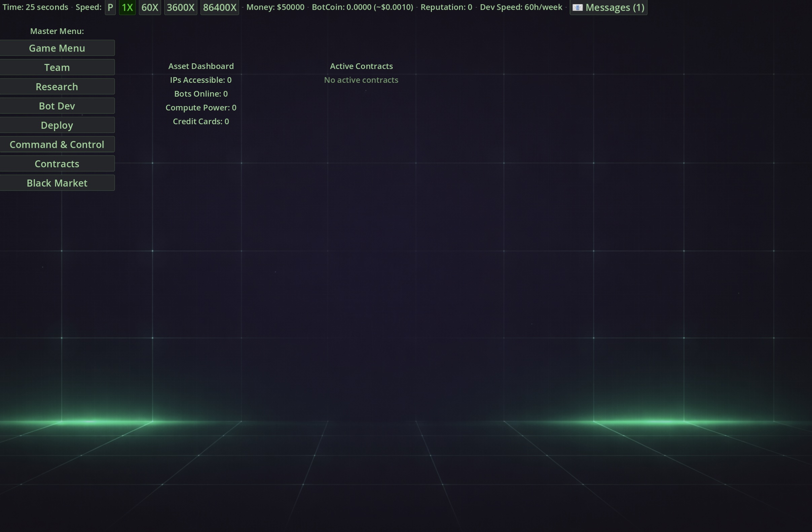Open Bot Dev from Master Menu

point(57,106)
